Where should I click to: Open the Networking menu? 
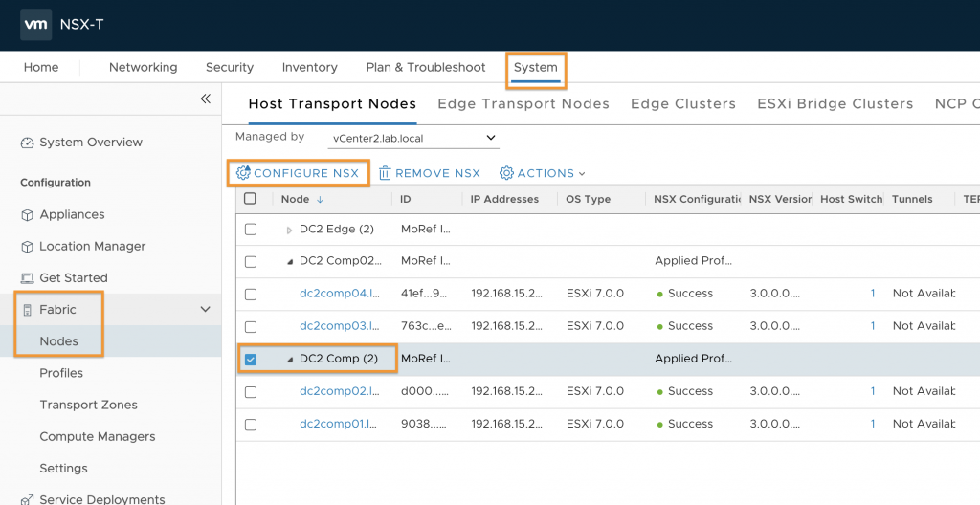144,68
